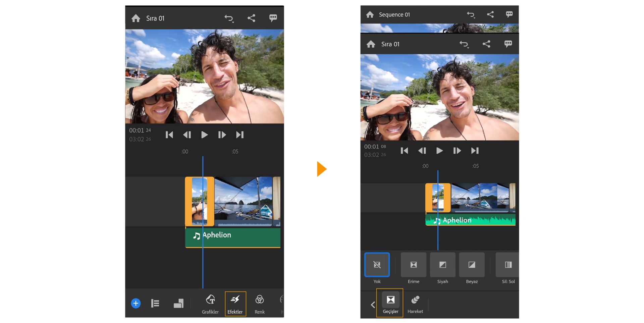Tap the home icon on the Efektler toolbar screen
Viewport: 644px width, 323px height.
click(x=136, y=18)
